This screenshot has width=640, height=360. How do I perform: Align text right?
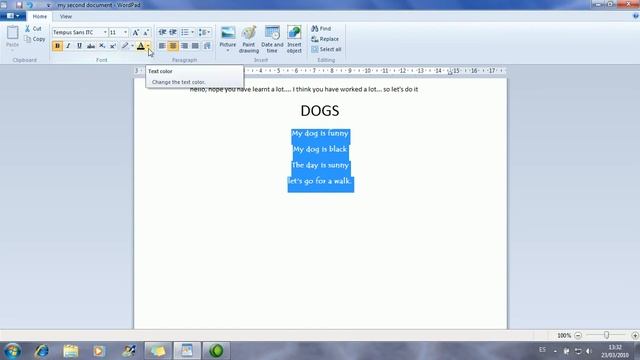pyautogui.click(x=184, y=46)
